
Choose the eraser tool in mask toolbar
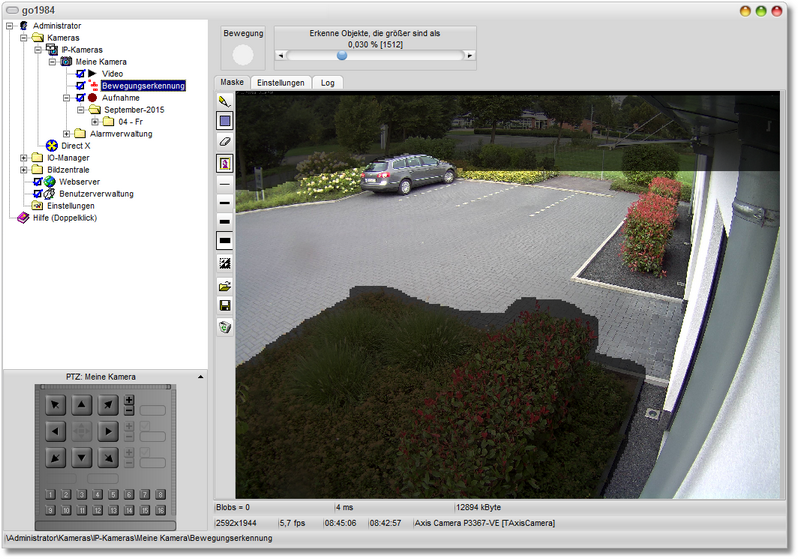click(x=225, y=142)
